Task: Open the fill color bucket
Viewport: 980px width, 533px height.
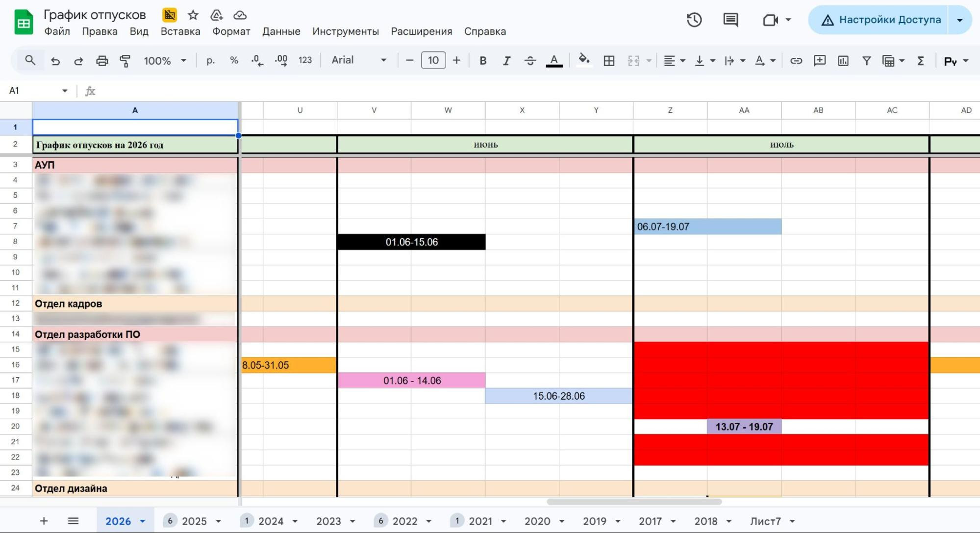Action: pyautogui.click(x=583, y=60)
